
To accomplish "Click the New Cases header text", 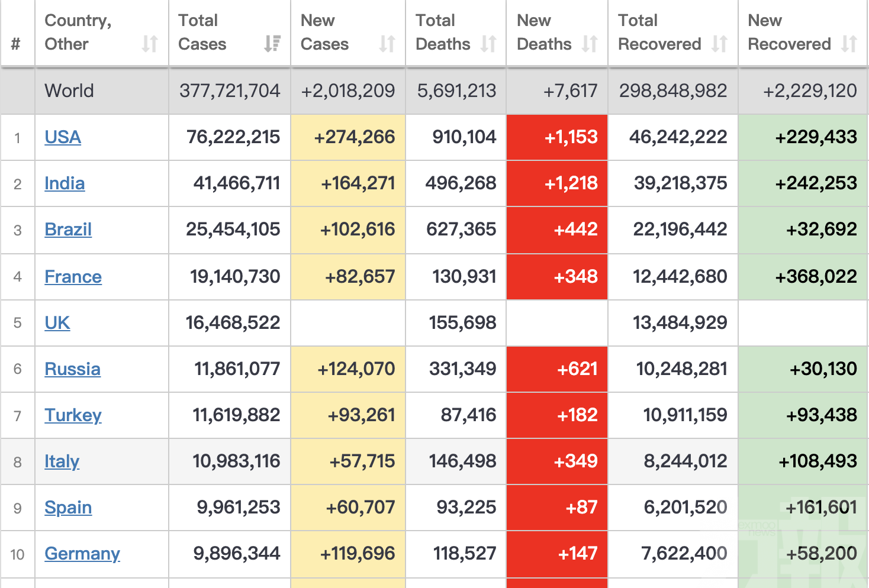I will pos(324,32).
